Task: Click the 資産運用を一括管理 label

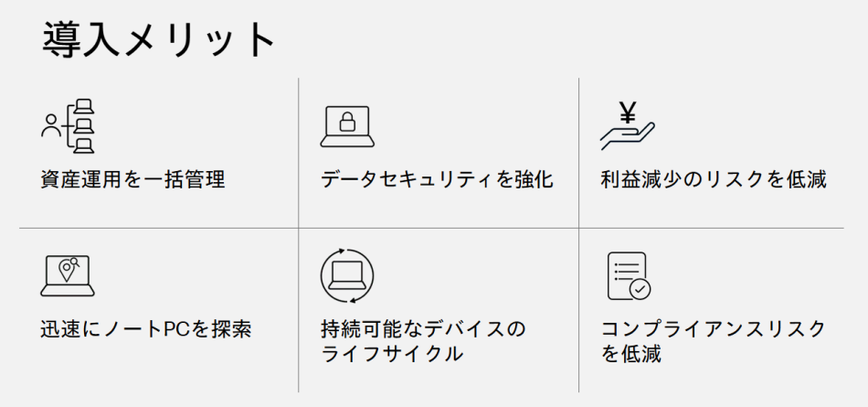Action: [x=132, y=179]
